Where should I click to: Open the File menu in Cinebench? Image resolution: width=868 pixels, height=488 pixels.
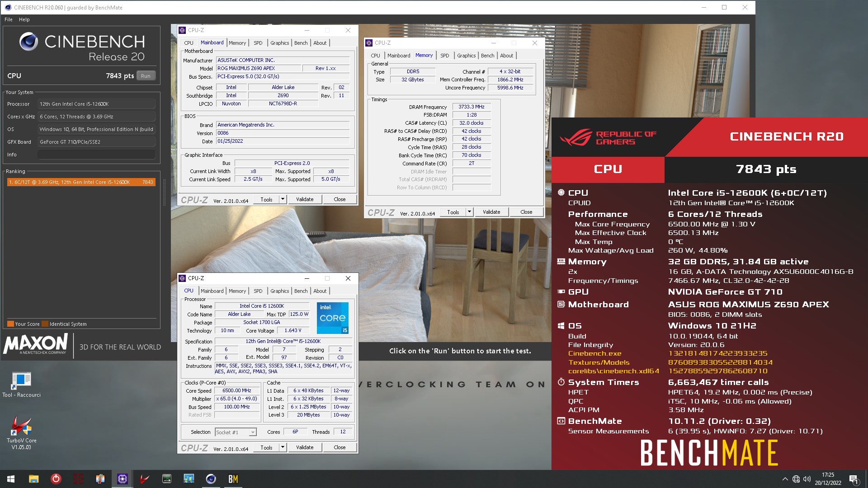click(x=9, y=19)
